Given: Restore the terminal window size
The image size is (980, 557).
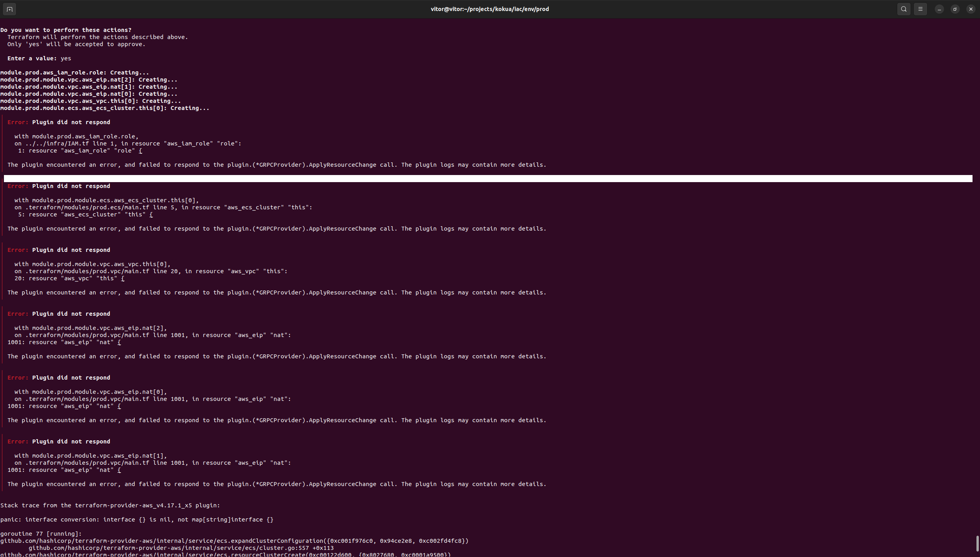Looking at the screenshot, I should pyautogui.click(x=955, y=9).
